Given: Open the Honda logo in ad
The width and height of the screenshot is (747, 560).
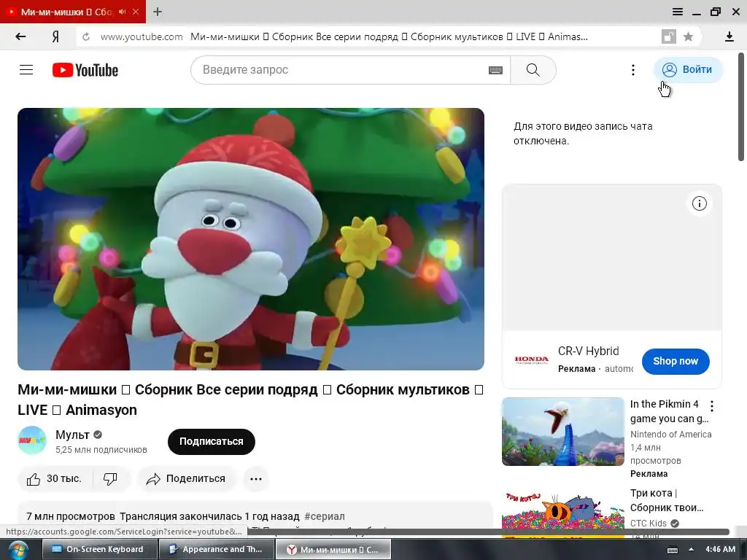Looking at the screenshot, I should point(531,360).
